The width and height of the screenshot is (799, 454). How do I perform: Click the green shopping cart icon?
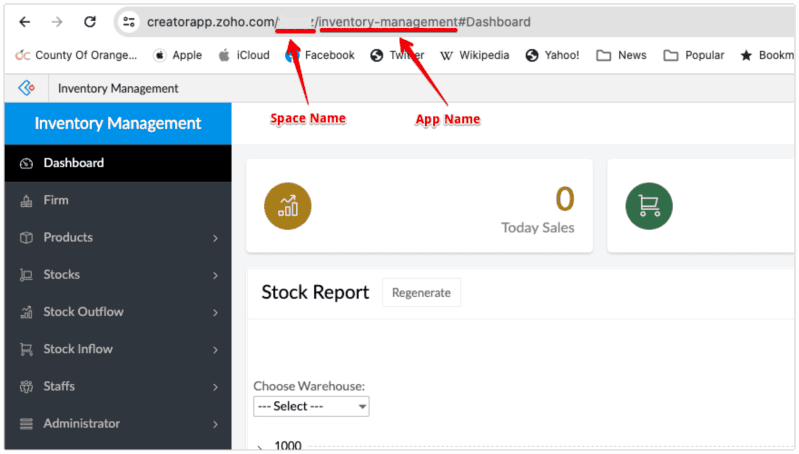tap(649, 206)
